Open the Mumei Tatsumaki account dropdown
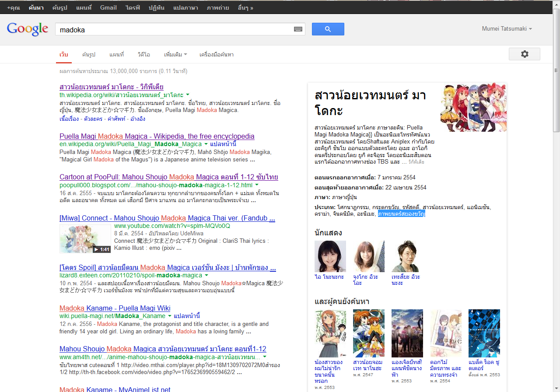The image size is (560, 392). pos(507,29)
